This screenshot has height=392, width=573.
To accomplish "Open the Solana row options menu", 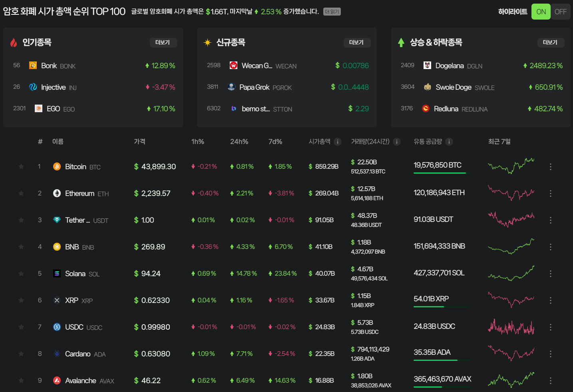I will [551, 273].
